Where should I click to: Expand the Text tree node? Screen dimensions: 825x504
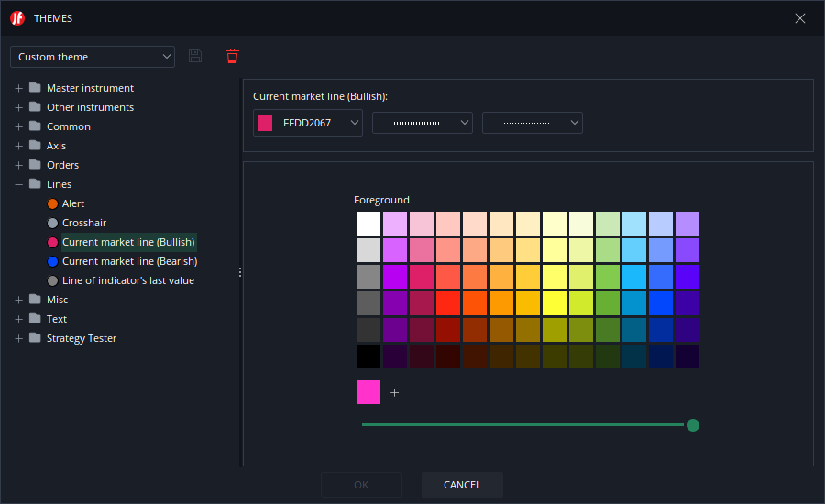pos(19,319)
